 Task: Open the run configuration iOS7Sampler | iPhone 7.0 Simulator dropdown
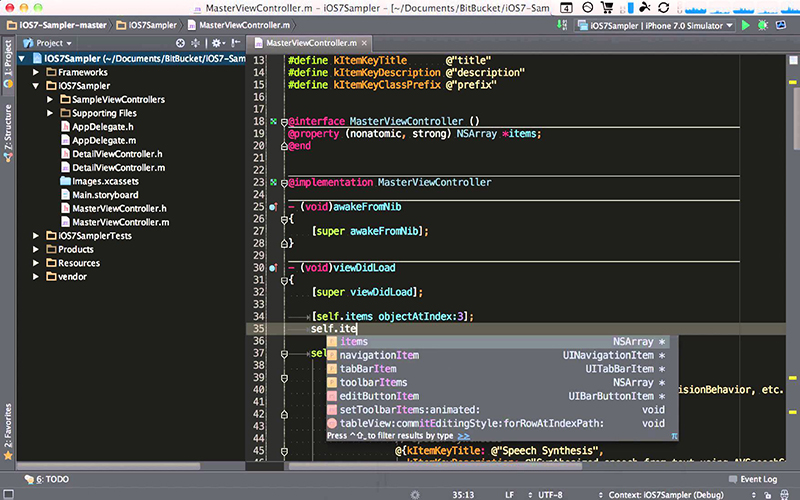(655, 25)
